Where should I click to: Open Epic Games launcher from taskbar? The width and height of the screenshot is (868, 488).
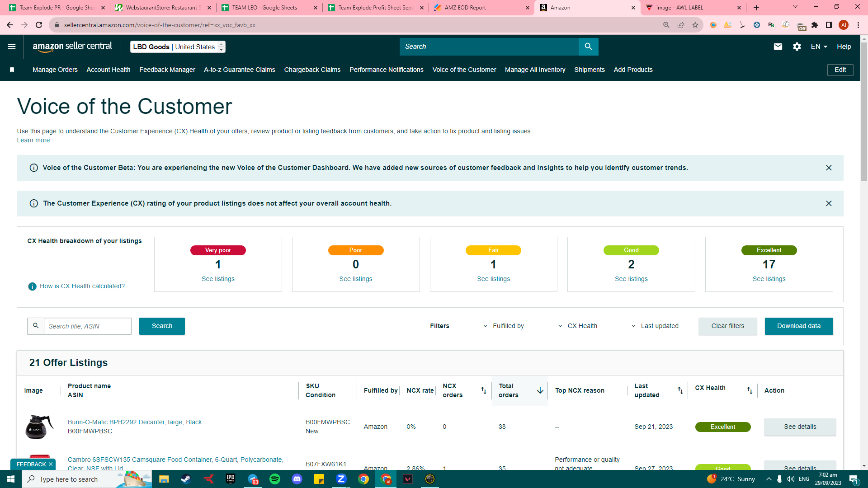[x=231, y=479]
